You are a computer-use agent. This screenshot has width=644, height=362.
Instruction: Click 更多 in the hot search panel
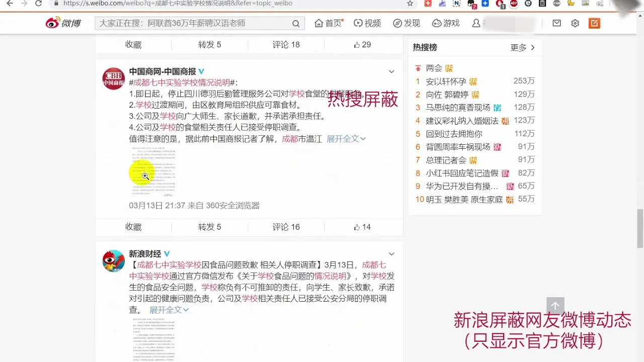[x=523, y=48]
